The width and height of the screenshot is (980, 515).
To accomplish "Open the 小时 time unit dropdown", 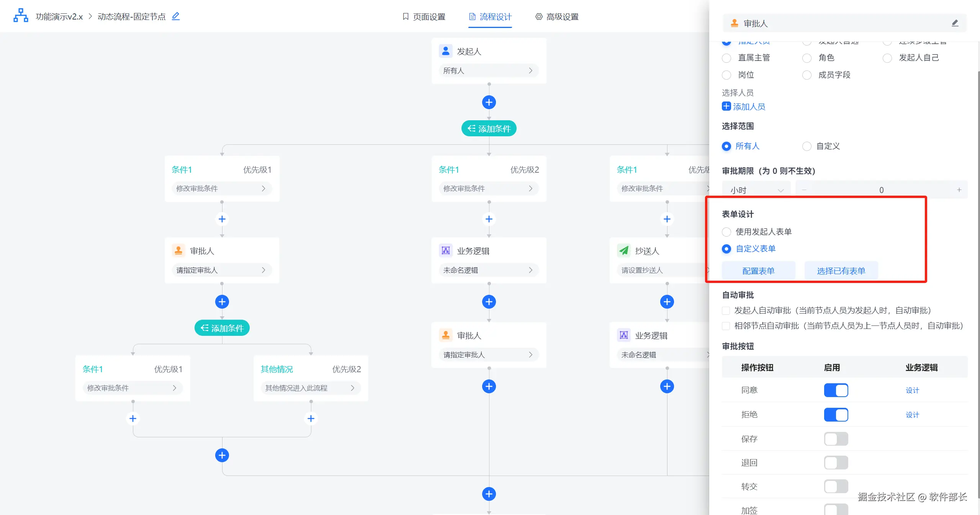I will [x=756, y=190].
